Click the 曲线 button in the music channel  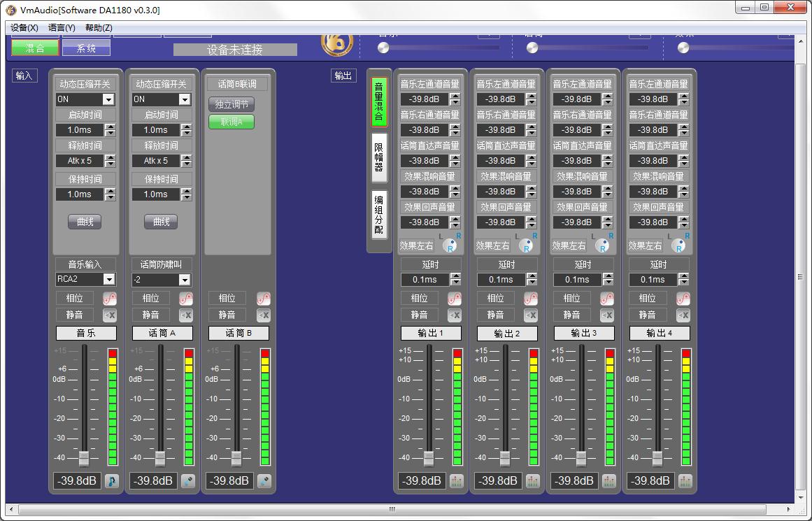(85, 222)
